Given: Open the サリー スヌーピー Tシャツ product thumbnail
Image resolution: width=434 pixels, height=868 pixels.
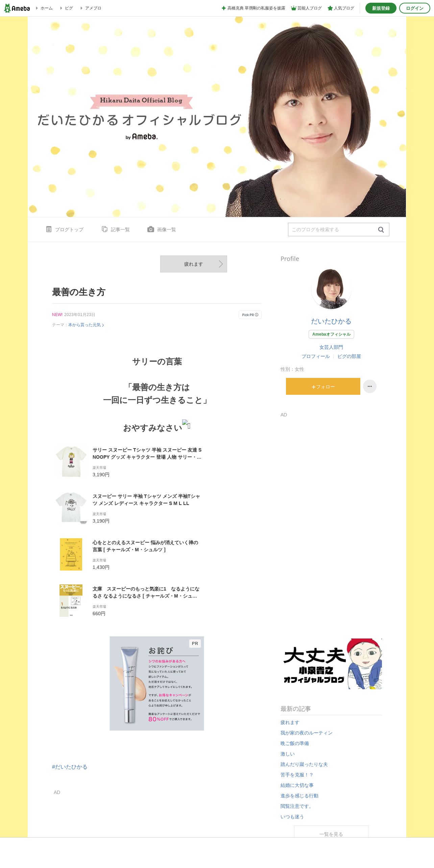Looking at the screenshot, I should (x=71, y=462).
